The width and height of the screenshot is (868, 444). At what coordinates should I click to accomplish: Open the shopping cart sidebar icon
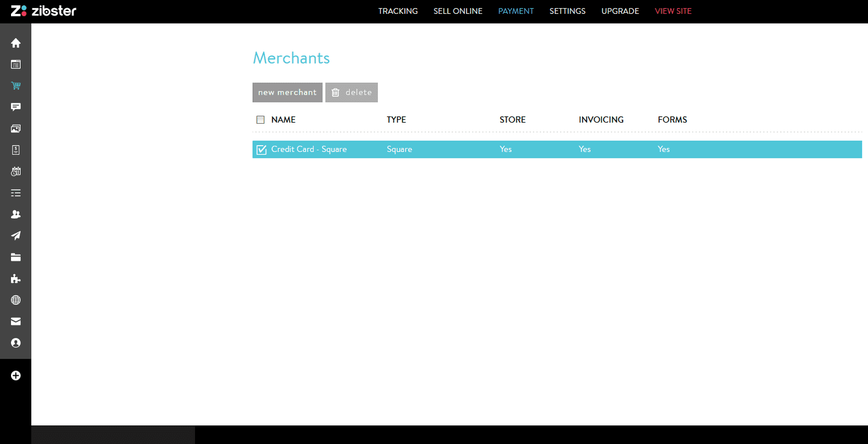(16, 86)
